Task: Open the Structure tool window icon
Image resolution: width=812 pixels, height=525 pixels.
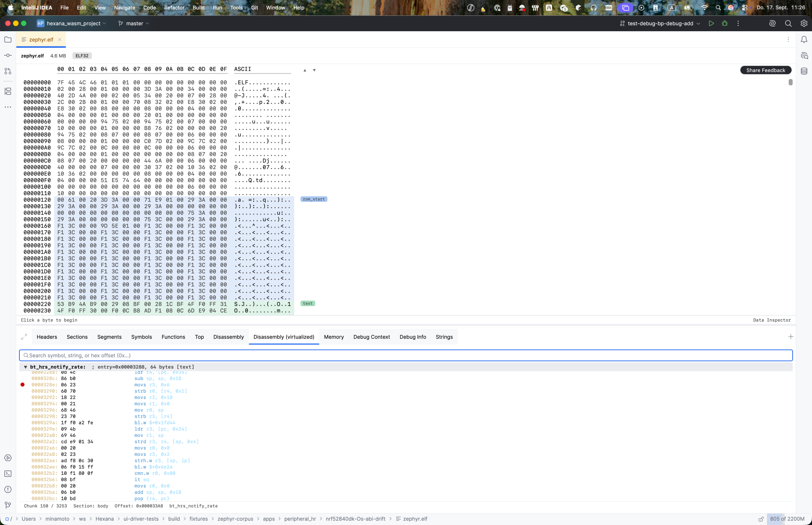Action: pos(8,91)
